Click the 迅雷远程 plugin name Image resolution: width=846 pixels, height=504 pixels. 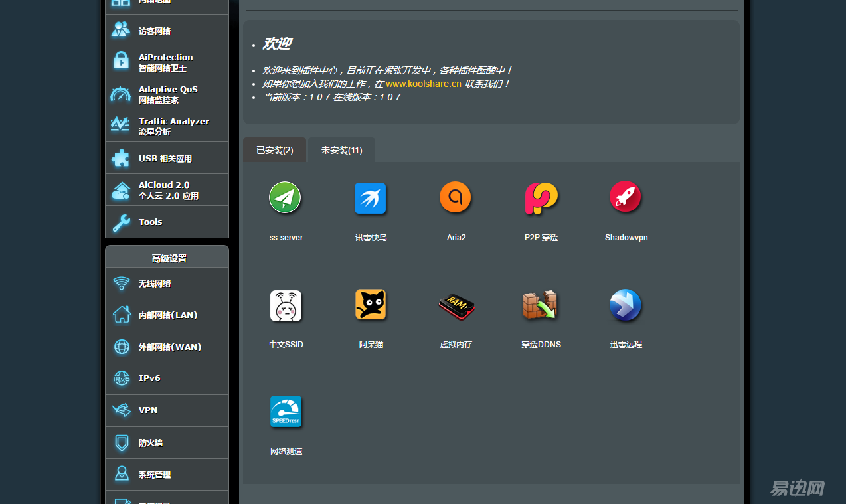pos(626,345)
